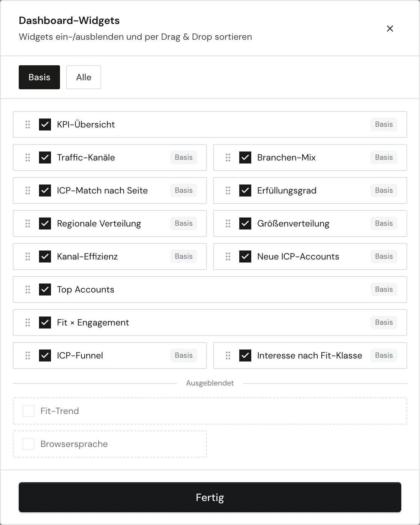Close the Dashboard-Widgets dialog with X

pos(390,28)
